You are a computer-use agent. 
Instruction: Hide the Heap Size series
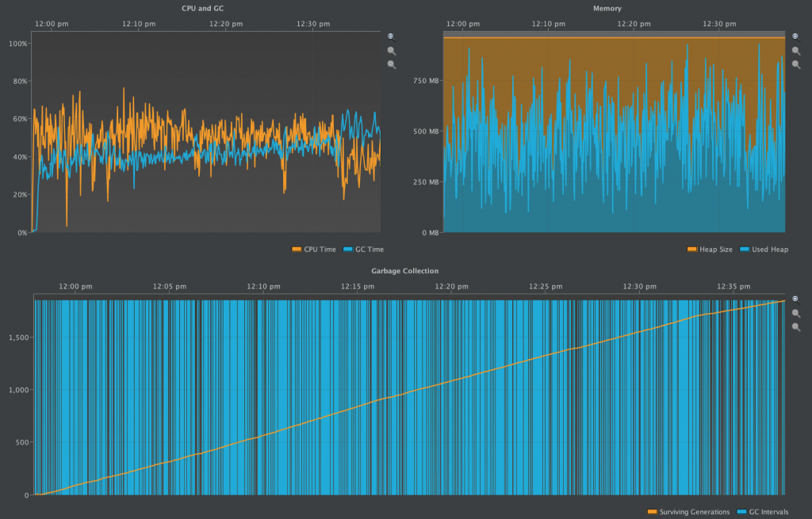click(710, 249)
